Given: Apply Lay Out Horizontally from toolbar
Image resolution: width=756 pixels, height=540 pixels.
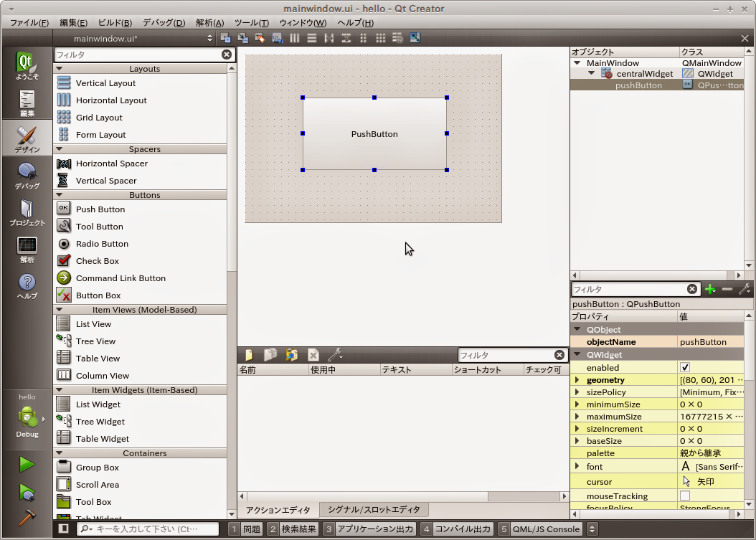Looking at the screenshot, I should 295,38.
